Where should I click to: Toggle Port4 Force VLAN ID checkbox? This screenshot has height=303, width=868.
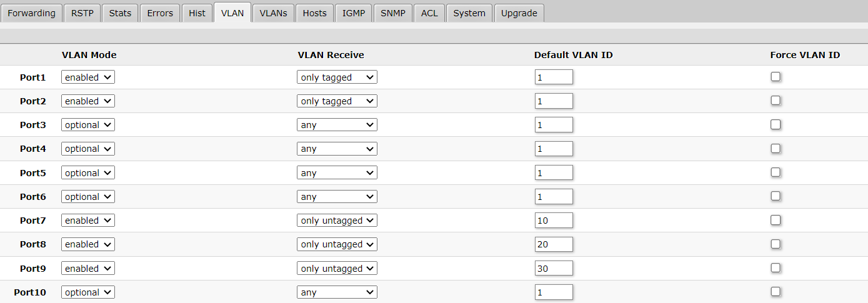coord(776,149)
